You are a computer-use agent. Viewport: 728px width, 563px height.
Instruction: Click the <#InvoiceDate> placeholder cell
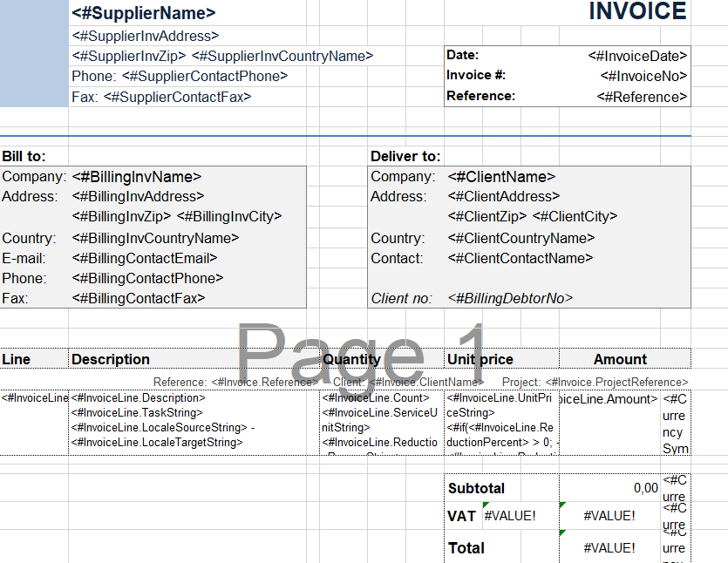pos(638,56)
